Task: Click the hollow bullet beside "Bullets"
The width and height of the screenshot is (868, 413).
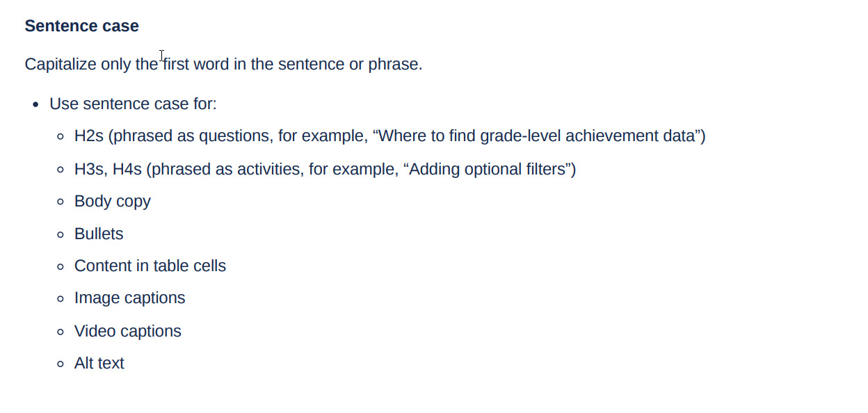Action: click(61, 235)
